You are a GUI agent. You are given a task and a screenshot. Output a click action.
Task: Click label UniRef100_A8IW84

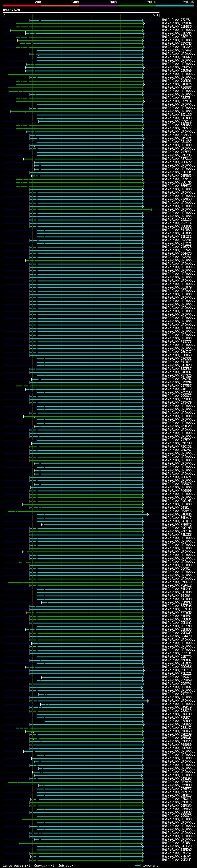click(x=177, y=843)
